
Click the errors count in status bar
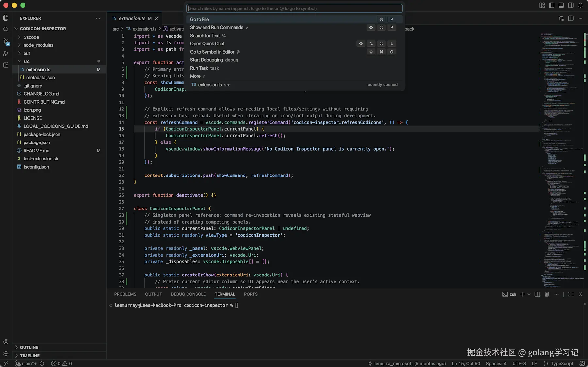[56, 363]
